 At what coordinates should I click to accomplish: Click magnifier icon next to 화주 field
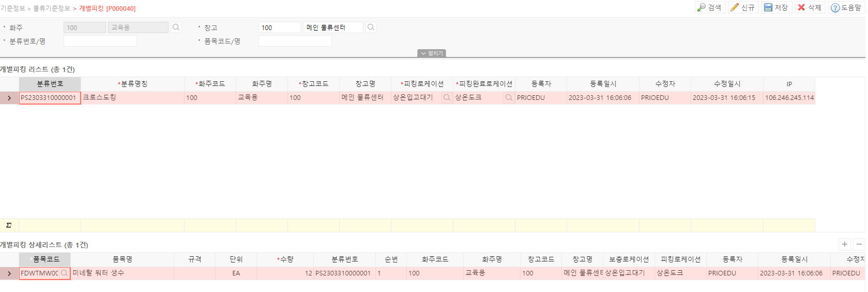[x=176, y=27]
